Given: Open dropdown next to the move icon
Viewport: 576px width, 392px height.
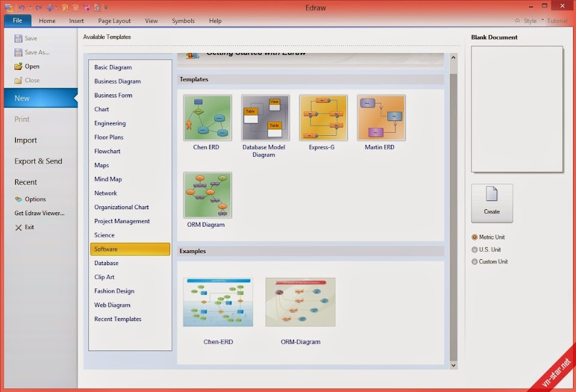Looking at the screenshot, I should [x=56, y=7].
